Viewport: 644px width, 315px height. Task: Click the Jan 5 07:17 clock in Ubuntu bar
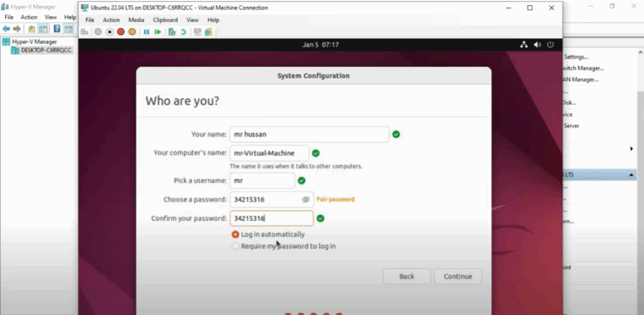tap(320, 45)
